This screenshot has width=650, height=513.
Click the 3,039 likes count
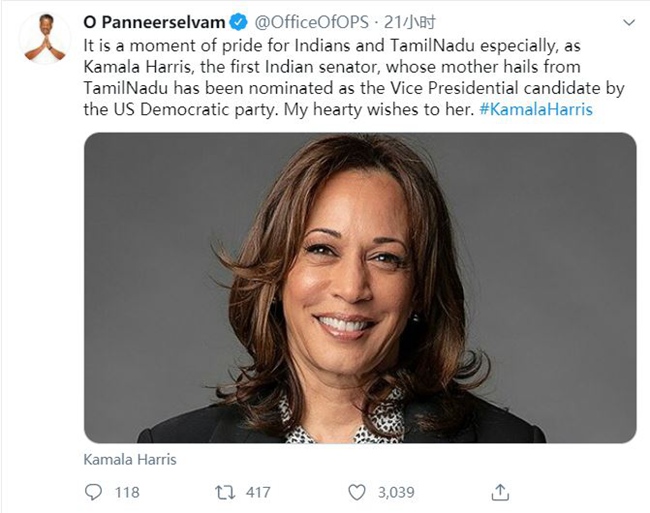(396, 492)
